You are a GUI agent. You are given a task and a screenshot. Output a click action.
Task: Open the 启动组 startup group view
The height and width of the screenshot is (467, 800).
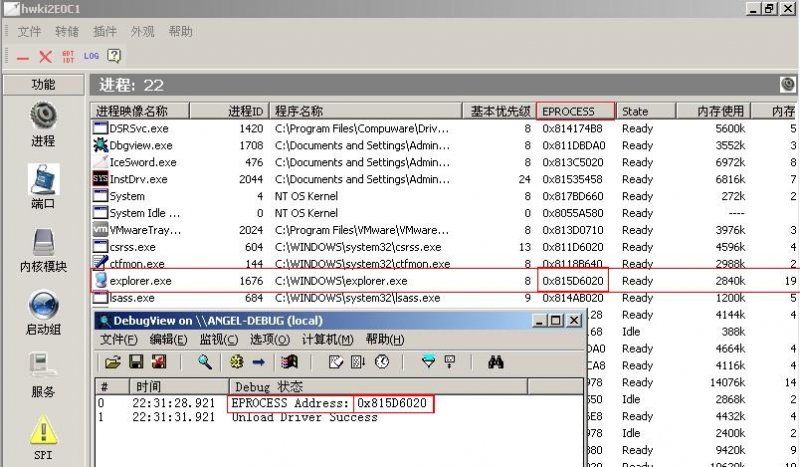(x=43, y=313)
